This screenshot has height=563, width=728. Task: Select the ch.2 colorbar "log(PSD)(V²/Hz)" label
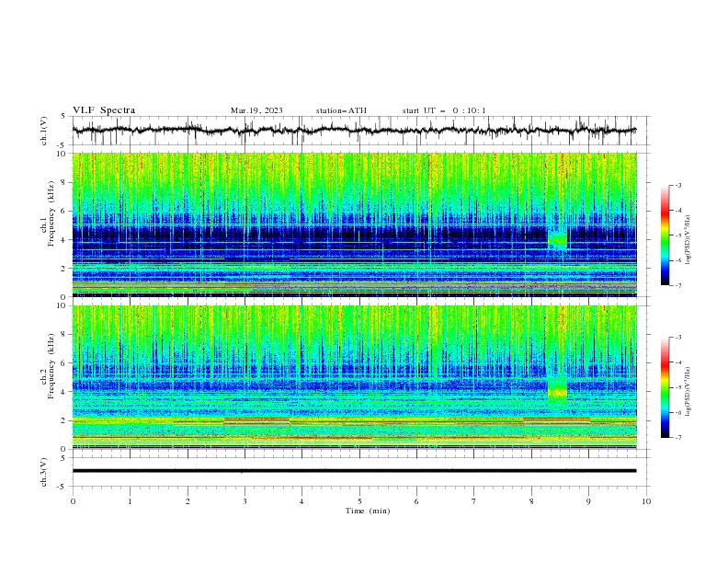[x=688, y=391]
